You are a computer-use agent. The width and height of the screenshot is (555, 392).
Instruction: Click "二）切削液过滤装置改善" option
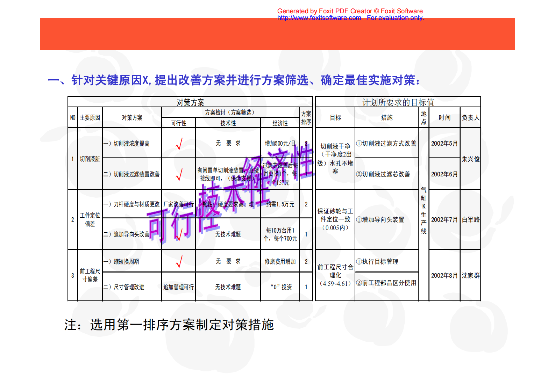click(131, 174)
